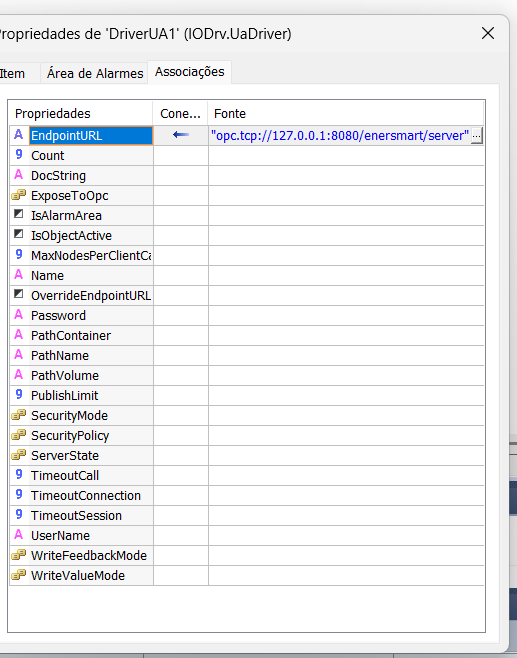Click the Fonte cell for SecurityPolicy
Image resolution: width=517 pixels, height=658 pixels.
[346, 436]
